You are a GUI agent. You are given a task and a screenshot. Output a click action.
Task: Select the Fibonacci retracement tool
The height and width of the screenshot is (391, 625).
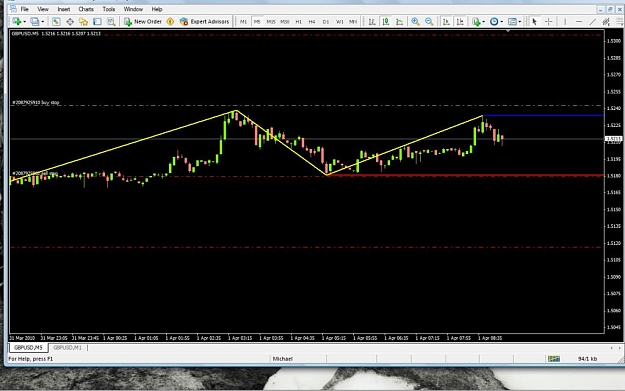pyautogui.click(x=620, y=22)
